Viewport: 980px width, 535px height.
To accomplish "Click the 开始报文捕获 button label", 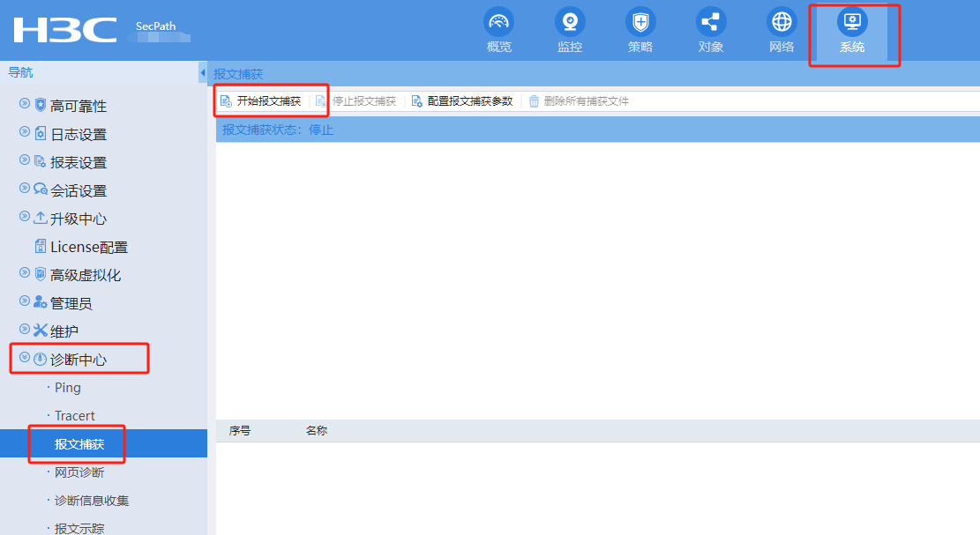I will click(x=269, y=101).
